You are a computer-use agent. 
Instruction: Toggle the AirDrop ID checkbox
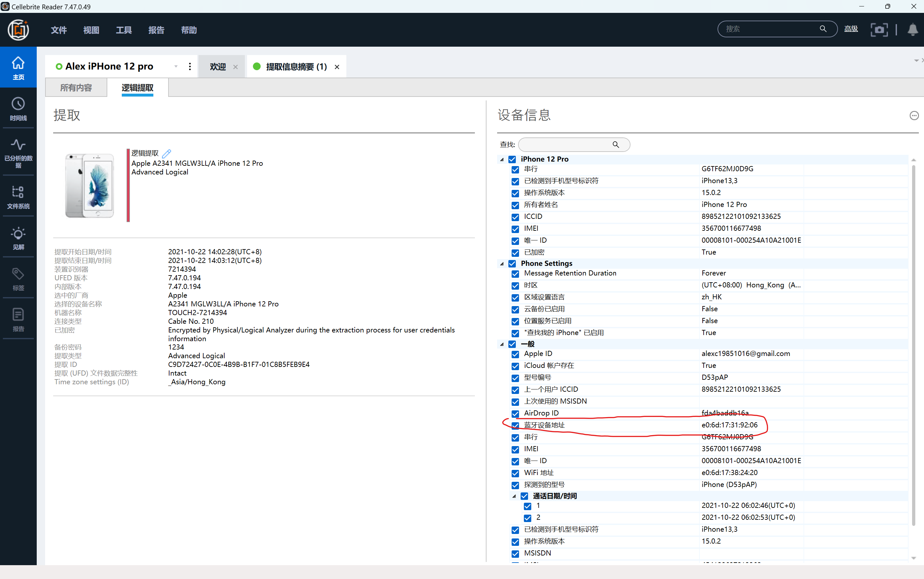tap(515, 414)
